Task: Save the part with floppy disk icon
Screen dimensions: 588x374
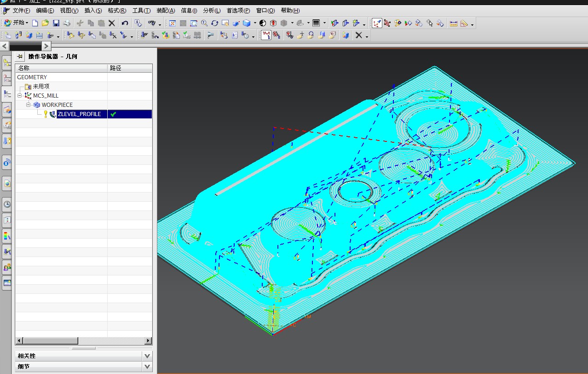Action: [56, 23]
